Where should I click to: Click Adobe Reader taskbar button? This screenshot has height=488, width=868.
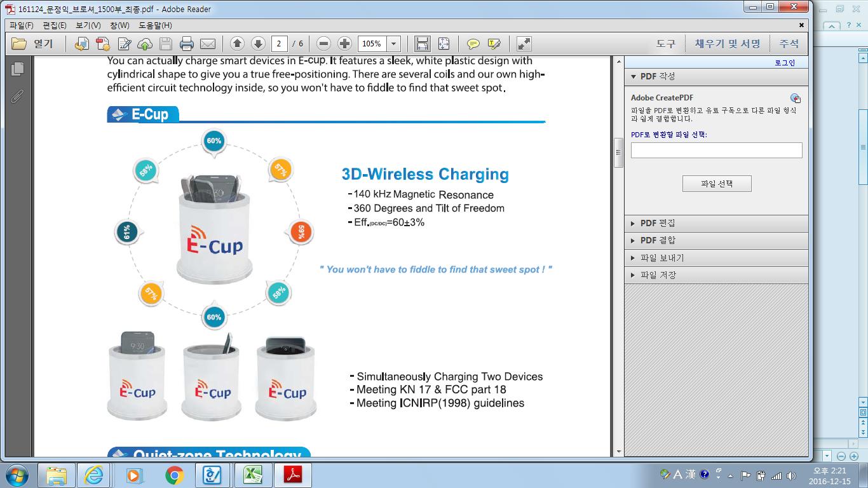point(292,475)
